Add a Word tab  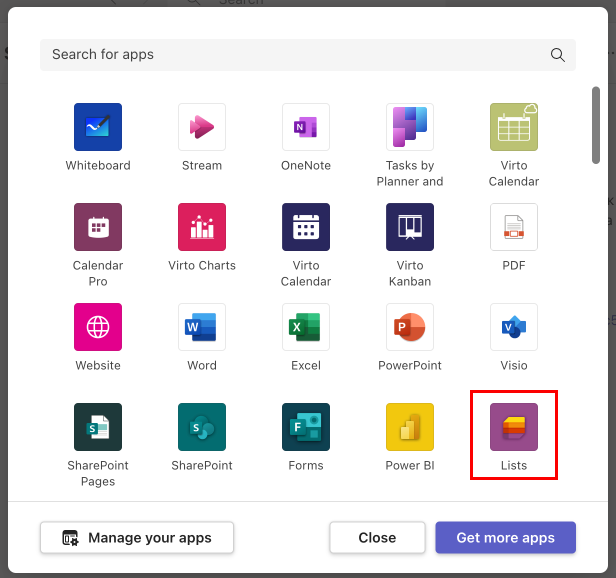(x=202, y=327)
